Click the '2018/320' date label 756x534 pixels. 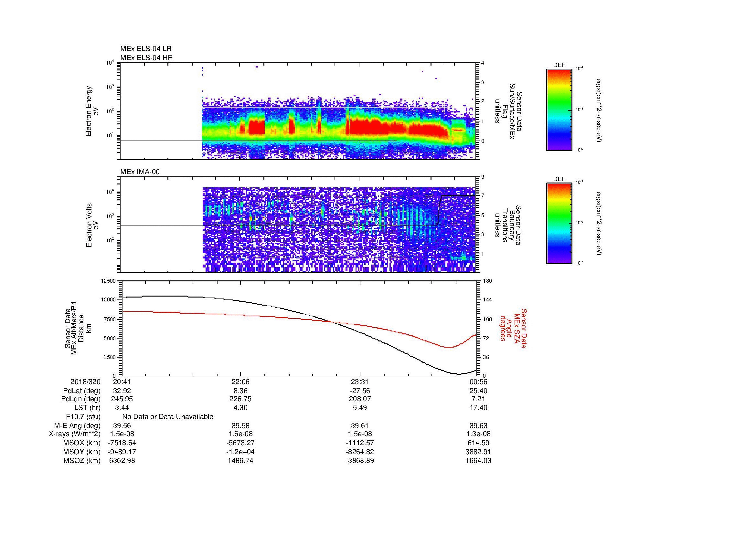(85, 382)
